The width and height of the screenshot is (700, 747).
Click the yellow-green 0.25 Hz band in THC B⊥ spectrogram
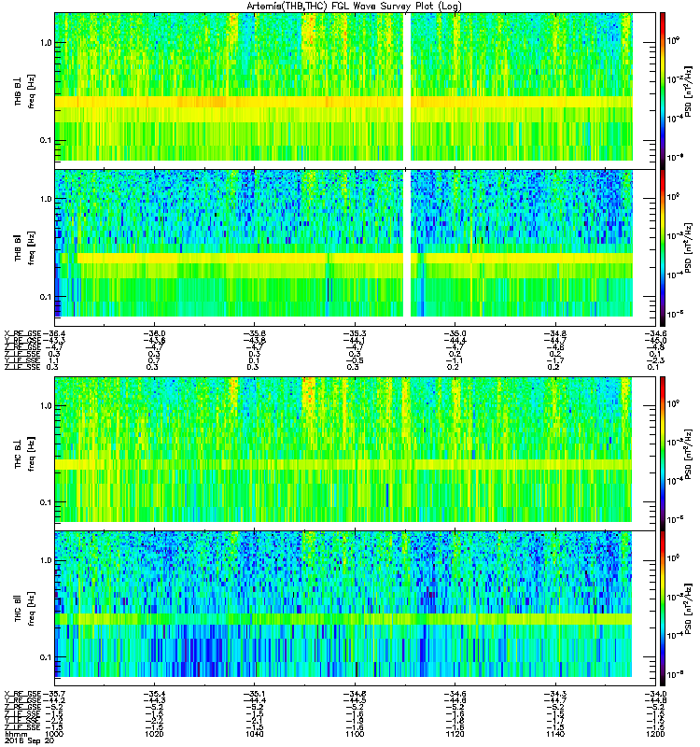pos(343,464)
